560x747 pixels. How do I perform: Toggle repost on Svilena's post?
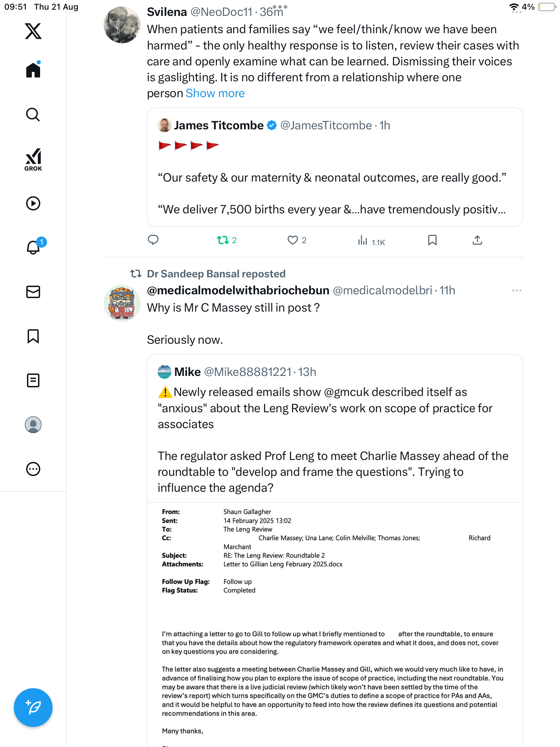(x=223, y=240)
